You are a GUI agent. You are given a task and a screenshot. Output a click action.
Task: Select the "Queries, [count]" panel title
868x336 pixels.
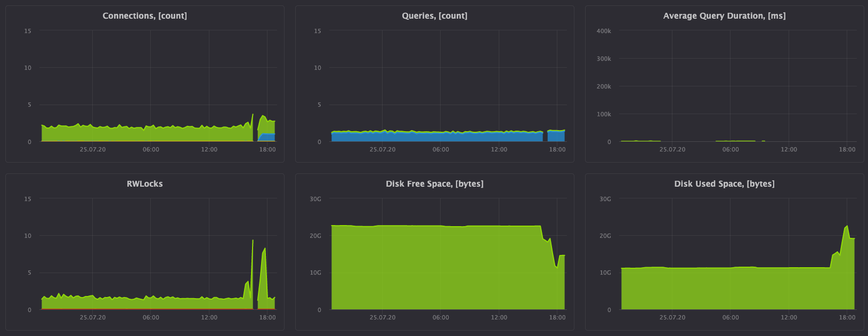[435, 16]
